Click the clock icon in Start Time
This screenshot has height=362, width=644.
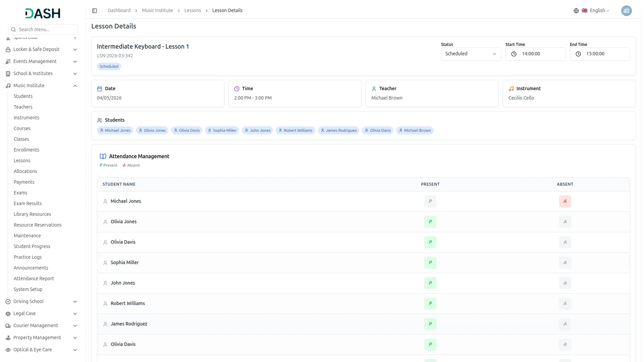[514, 54]
